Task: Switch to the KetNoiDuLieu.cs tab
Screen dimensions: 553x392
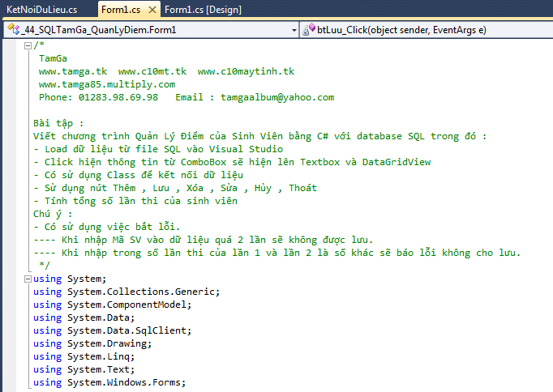Action: tap(42, 10)
